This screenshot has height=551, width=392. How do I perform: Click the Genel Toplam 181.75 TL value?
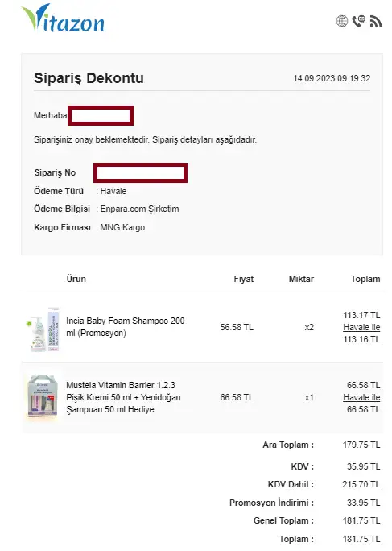(x=361, y=520)
